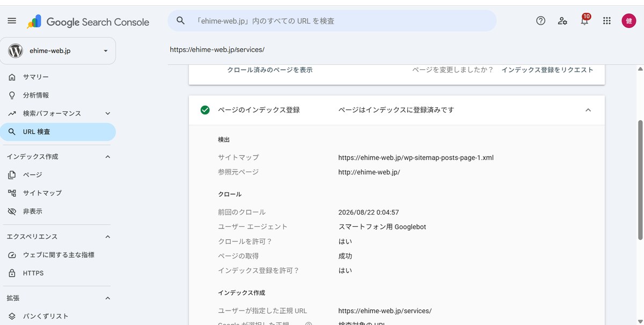The width and height of the screenshot is (644, 325).
Task: Open HTTPS report in sidebar
Action: click(33, 273)
